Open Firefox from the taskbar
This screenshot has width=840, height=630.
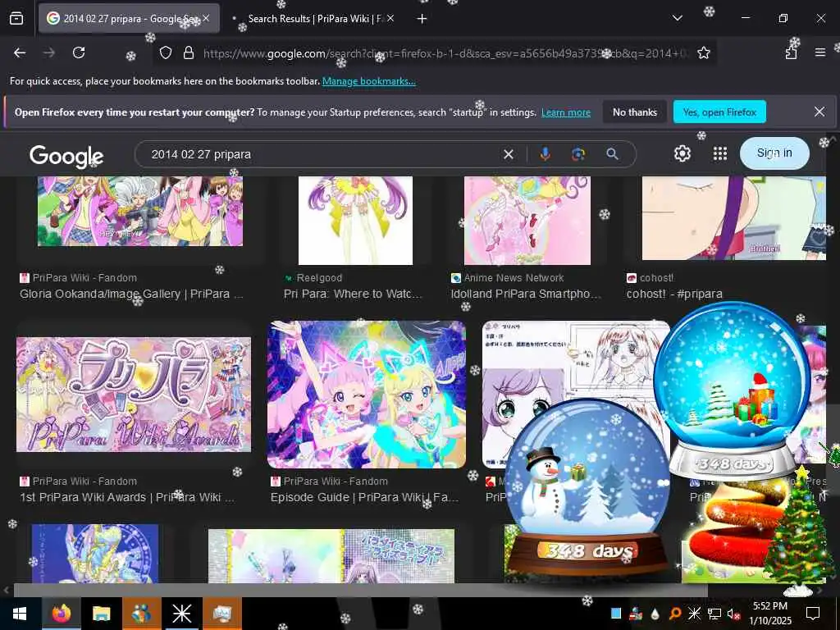[x=62, y=614]
